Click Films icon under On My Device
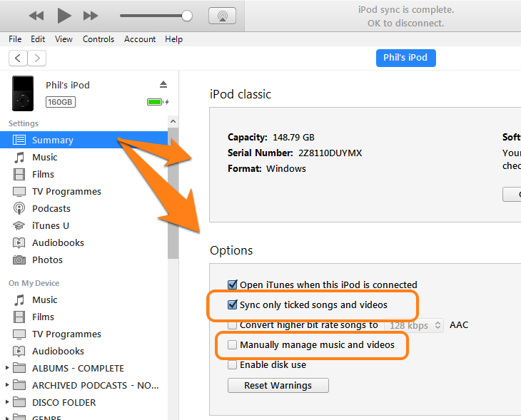 coord(19,317)
